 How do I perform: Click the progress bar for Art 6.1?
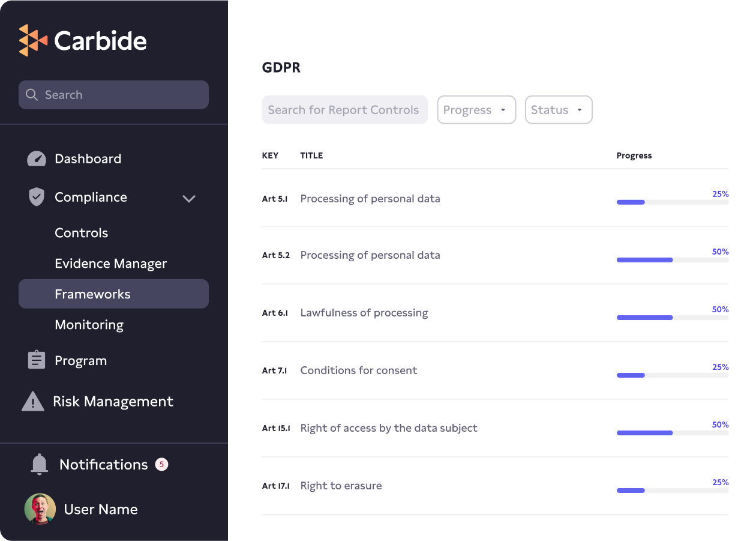pos(672,317)
